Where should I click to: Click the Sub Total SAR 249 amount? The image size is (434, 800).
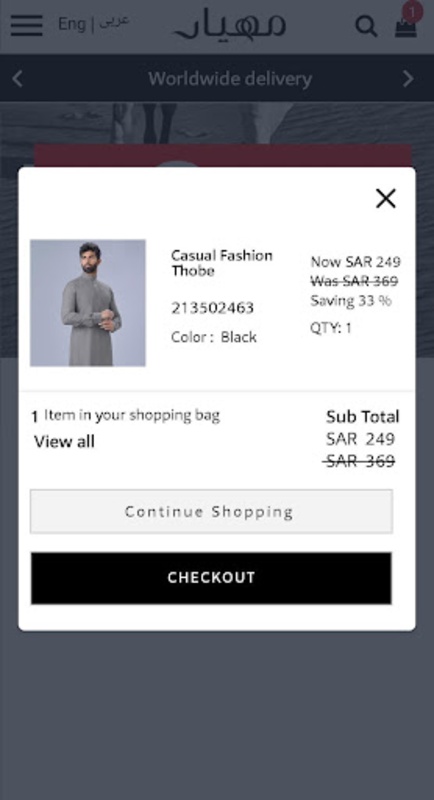[x=361, y=439]
